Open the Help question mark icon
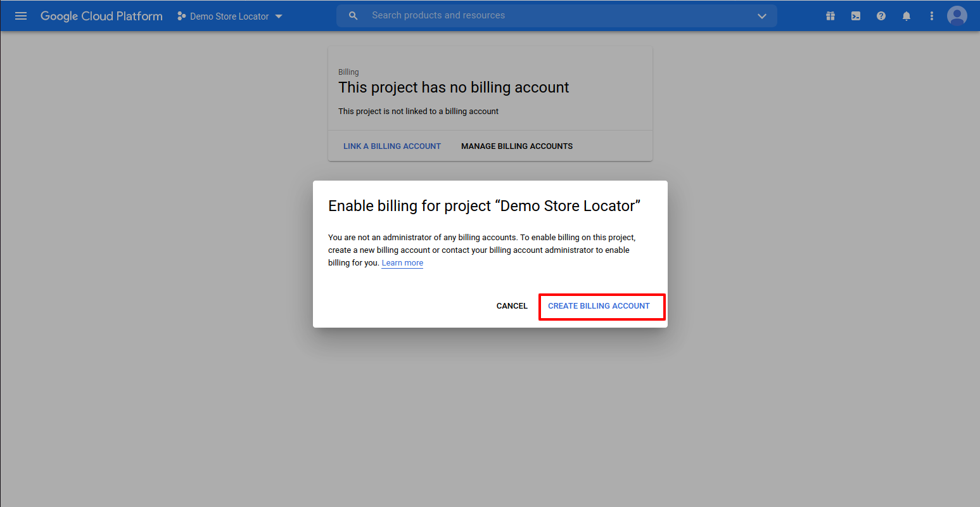The image size is (980, 507). [x=881, y=16]
